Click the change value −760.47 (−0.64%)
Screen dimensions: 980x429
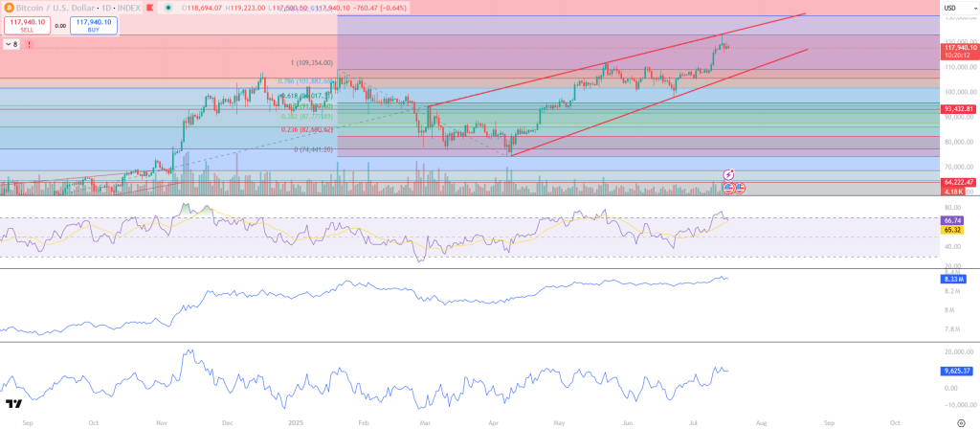(379, 8)
